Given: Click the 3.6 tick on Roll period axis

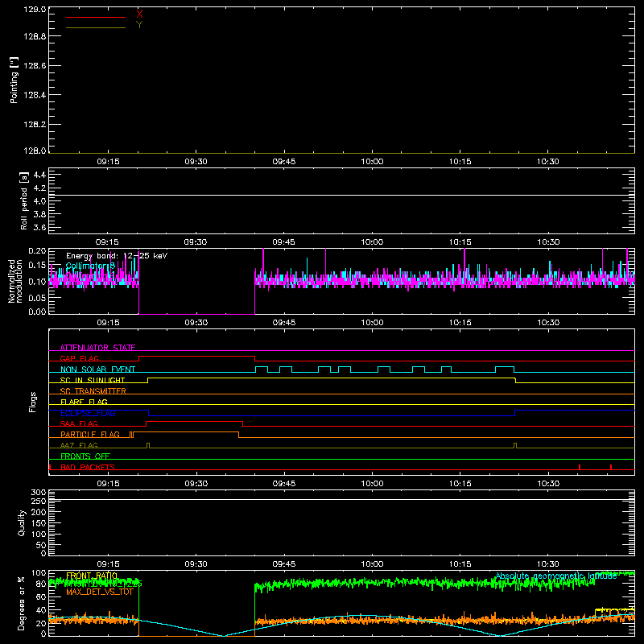Looking at the screenshot, I should (39, 227).
